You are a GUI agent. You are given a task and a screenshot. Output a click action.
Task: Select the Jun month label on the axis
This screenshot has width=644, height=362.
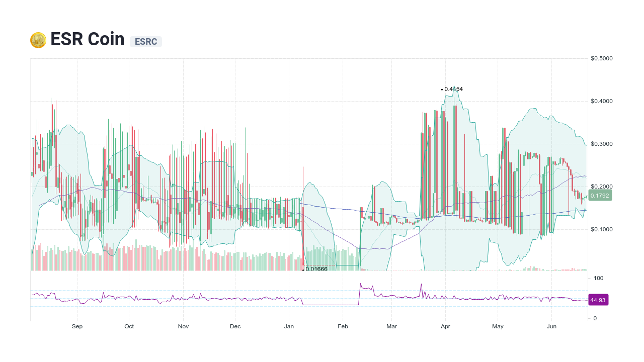pyautogui.click(x=551, y=326)
